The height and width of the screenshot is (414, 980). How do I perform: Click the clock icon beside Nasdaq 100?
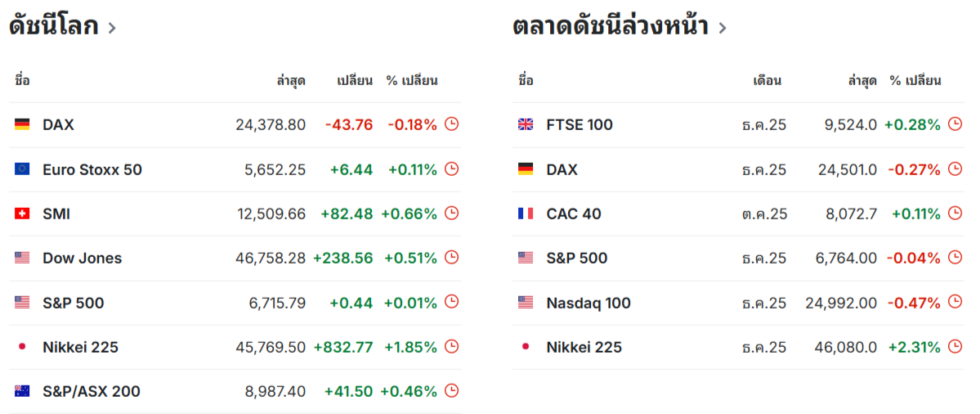click(955, 303)
